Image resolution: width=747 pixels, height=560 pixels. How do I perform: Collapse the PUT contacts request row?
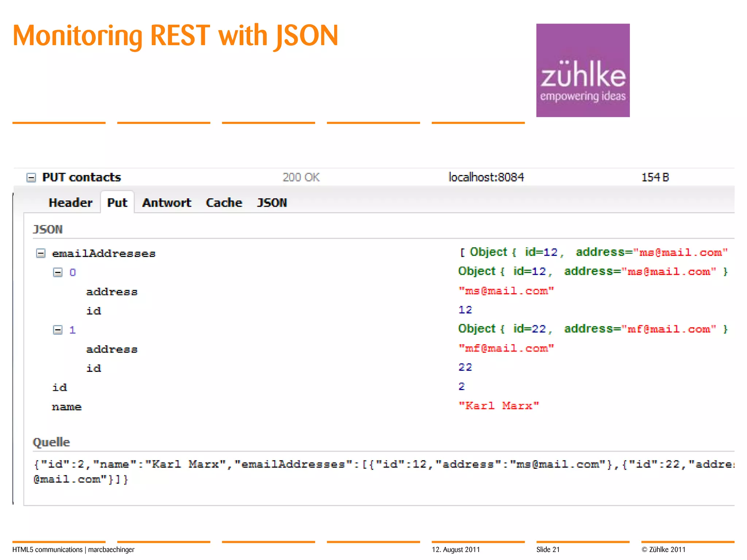31,178
